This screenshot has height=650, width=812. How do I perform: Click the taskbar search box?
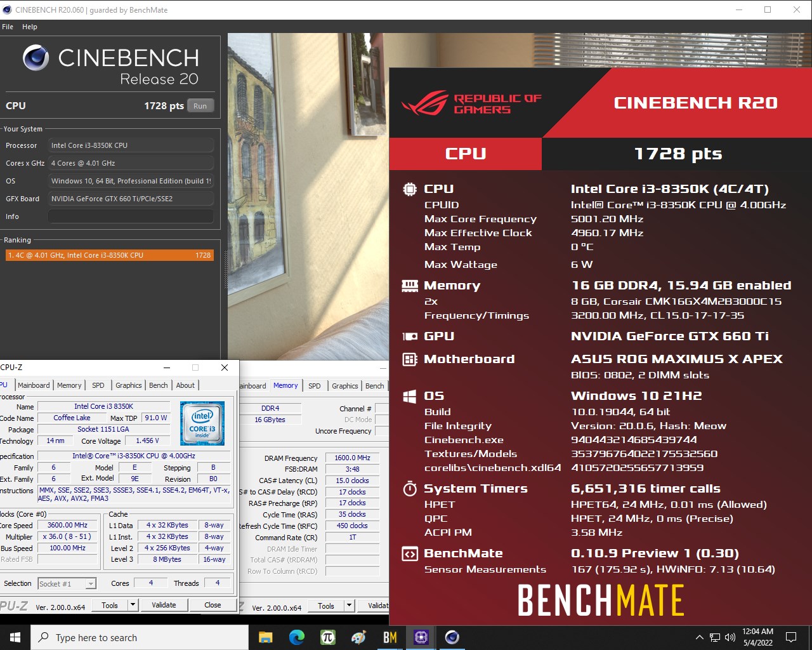point(140,637)
